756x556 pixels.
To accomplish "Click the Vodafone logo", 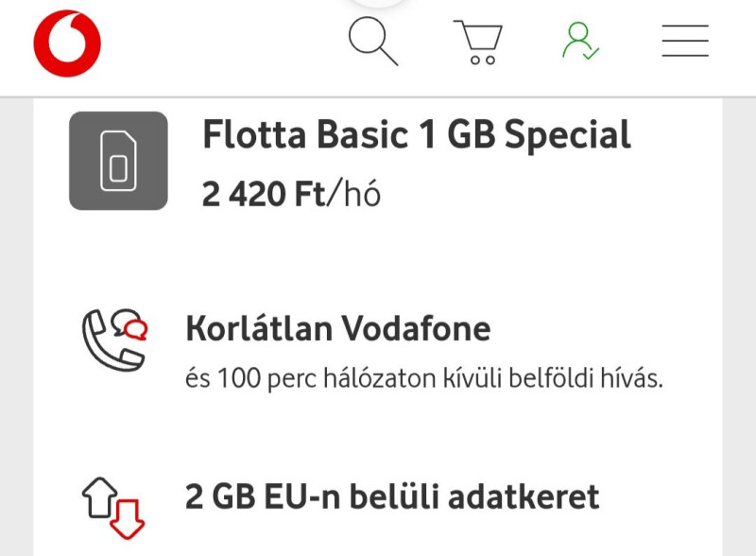I will pyautogui.click(x=67, y=43).
